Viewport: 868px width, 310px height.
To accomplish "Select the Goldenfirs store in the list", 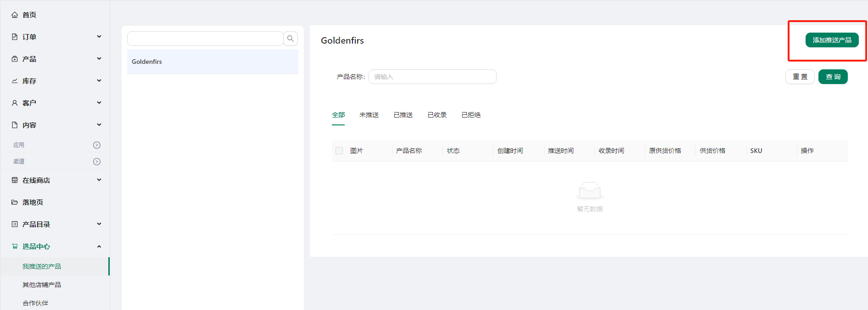I will 213,62.
